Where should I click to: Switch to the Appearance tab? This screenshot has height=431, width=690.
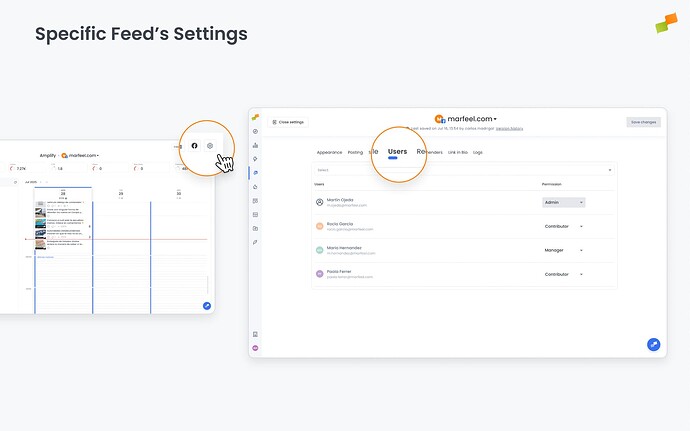329,152
